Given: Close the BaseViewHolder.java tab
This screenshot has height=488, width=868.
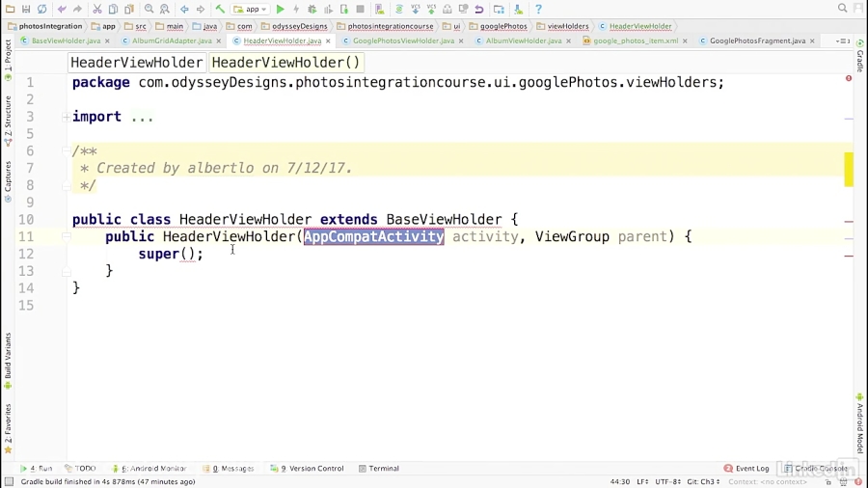Looking at the screenshot, I should click(x=107, y=41).
